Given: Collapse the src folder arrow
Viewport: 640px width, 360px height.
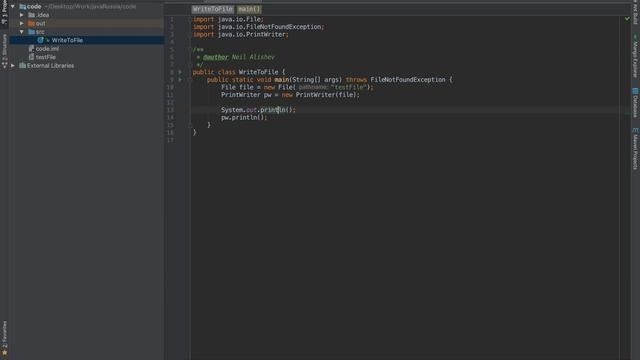Looking at the screenshot, I should 22,32.
